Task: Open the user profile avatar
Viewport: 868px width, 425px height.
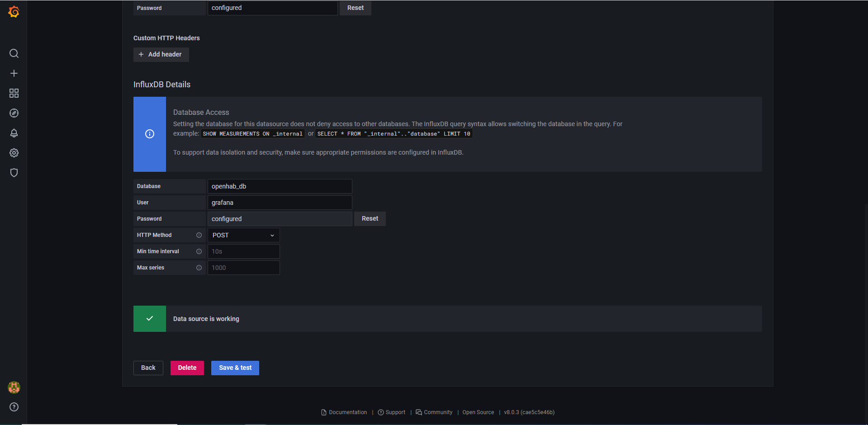Action: [x=14, y=387]
